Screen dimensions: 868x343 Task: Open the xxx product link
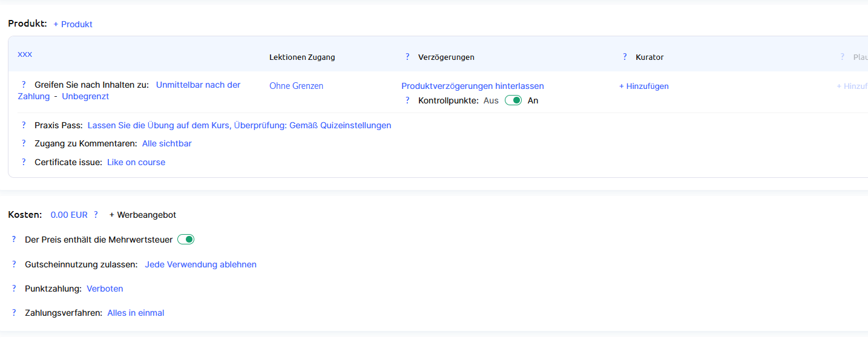(x=25, y=54)
